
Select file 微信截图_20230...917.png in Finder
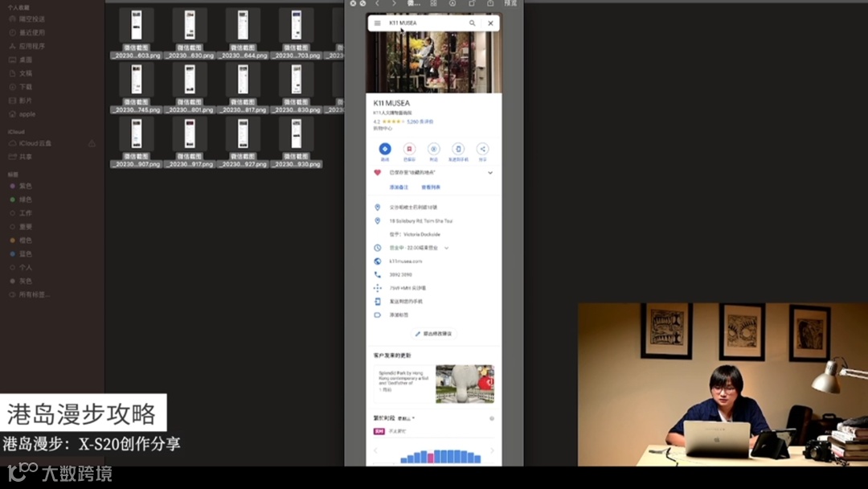[190, 142]
